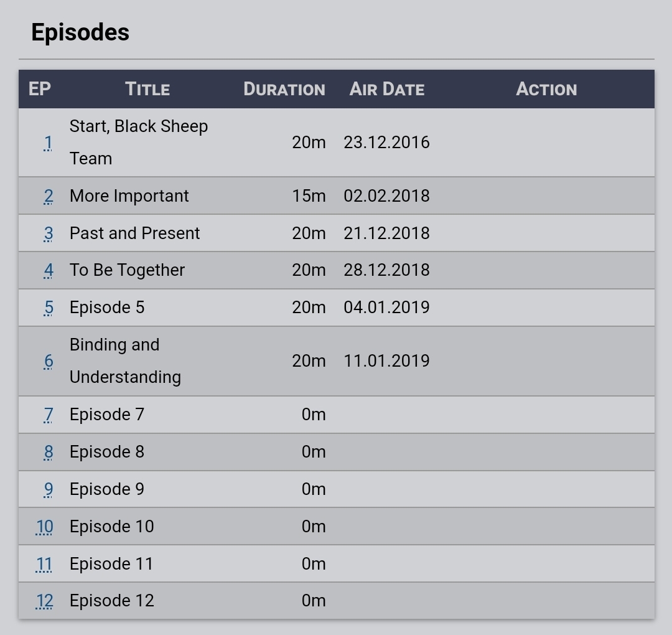Click the 23.12.2016 air date cell
The image size is (672, 635).
click(x=386, y=143)
